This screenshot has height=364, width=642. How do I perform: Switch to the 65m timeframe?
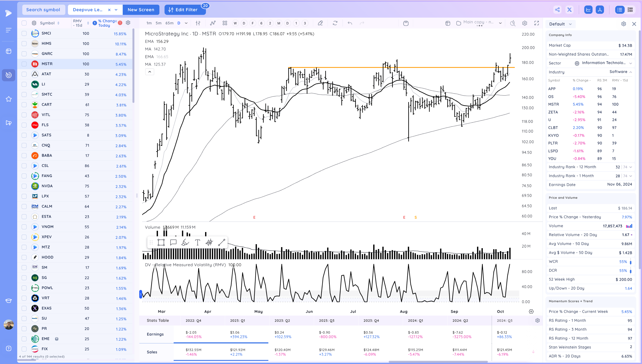click(x=169, y=23)
